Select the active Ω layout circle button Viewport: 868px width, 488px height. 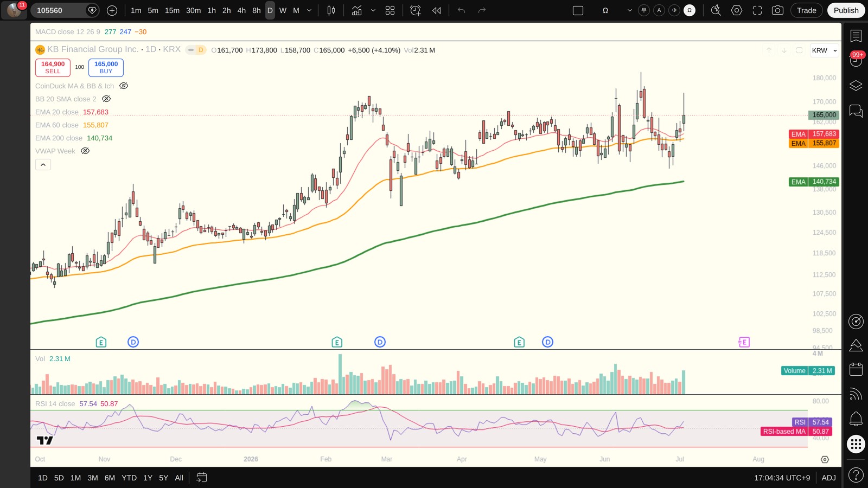click(690, 10)
